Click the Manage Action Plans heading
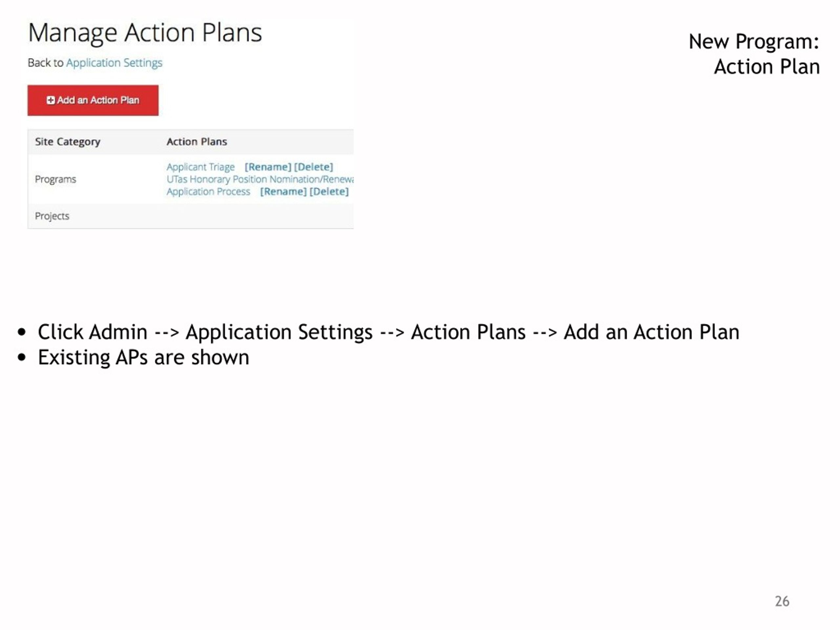Viewport: 840px width, 630px height. click(145, 33)
